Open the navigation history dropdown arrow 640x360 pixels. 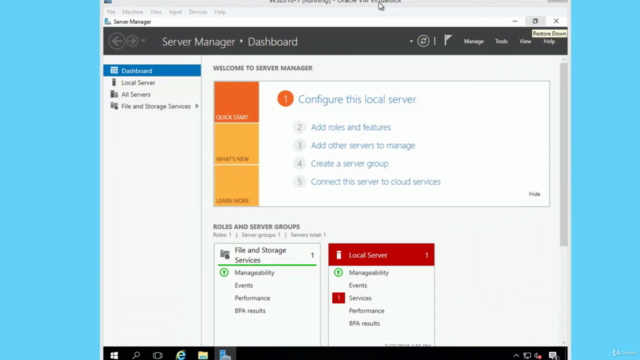point(143,41)
